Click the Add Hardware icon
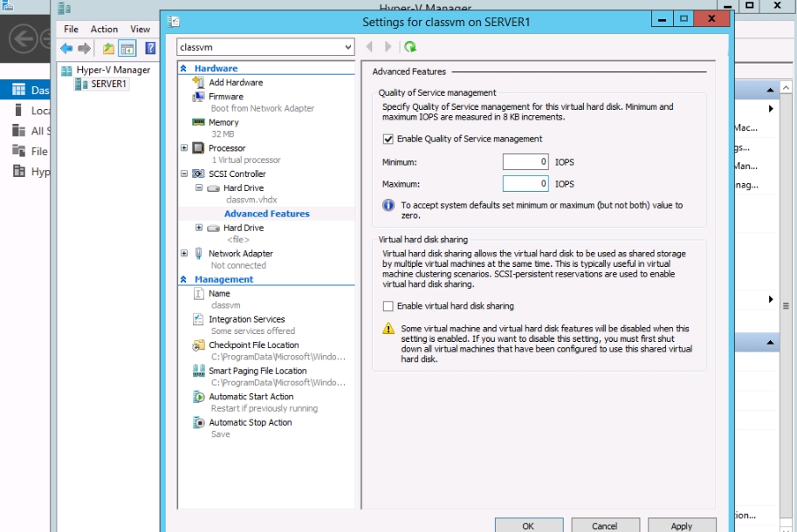 (x=198, y=83)
